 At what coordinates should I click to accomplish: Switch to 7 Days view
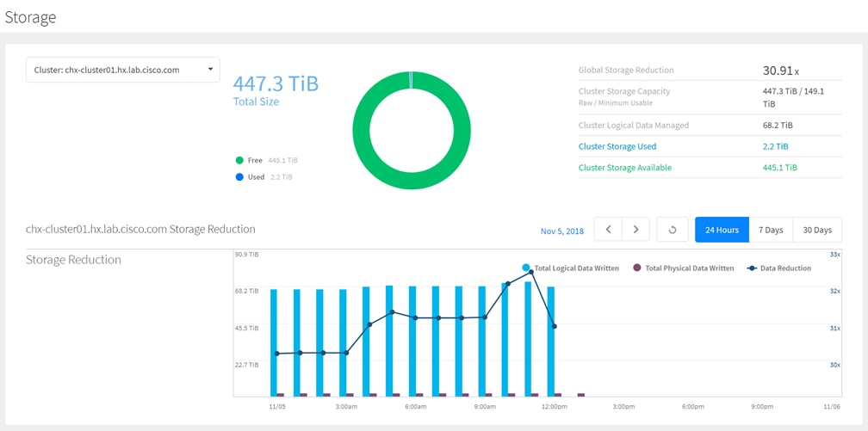point(771,230)
